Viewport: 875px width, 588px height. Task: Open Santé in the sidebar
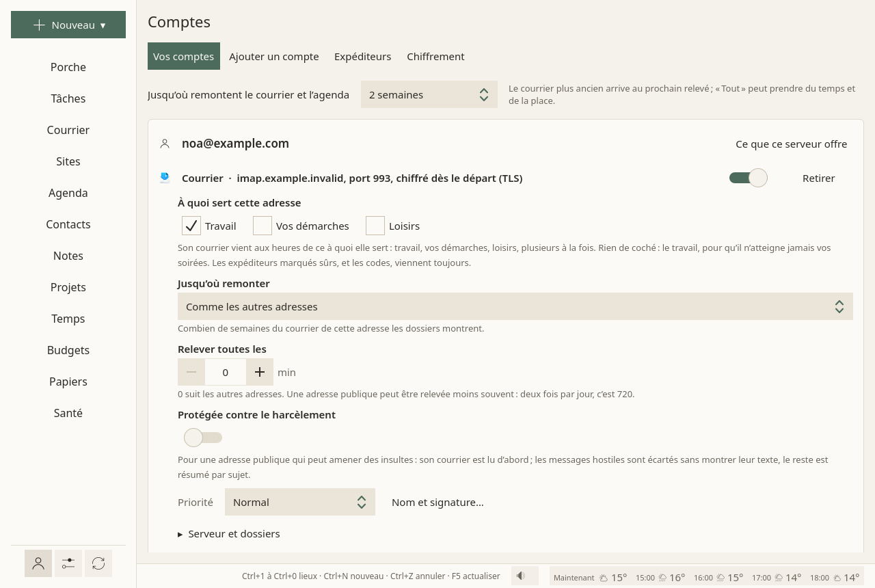(68, 413)
